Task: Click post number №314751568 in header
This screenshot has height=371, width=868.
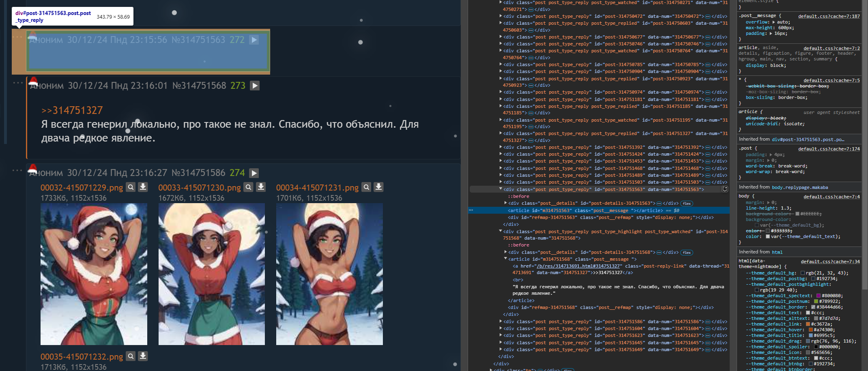Action: coord(199,86)
